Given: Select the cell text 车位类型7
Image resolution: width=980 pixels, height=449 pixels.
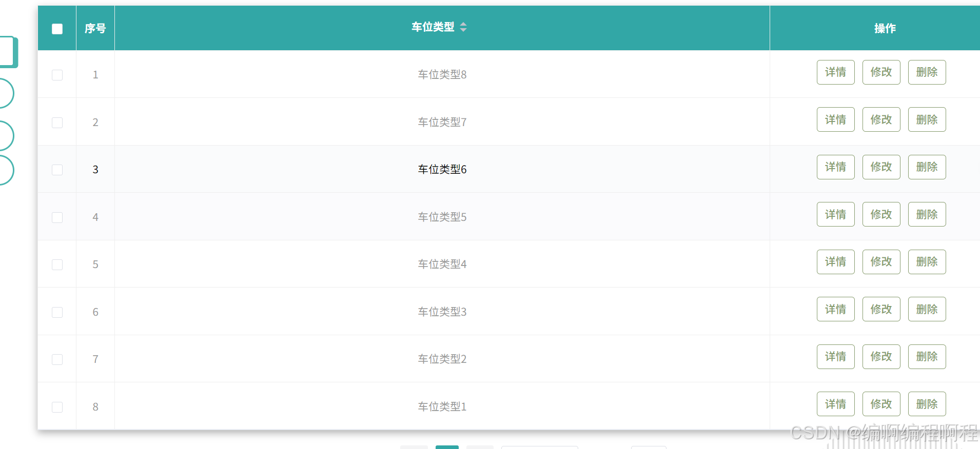Looking at the screenshot, I should [442, 123].
